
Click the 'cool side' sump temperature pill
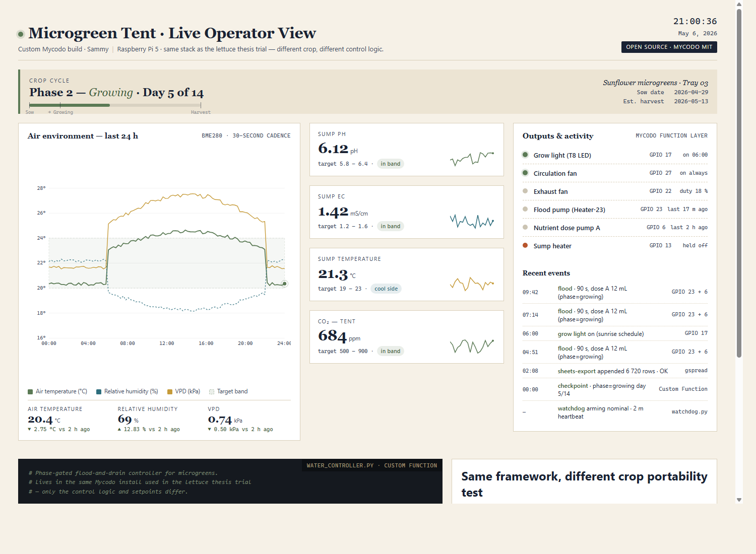(x=386, y=289)
